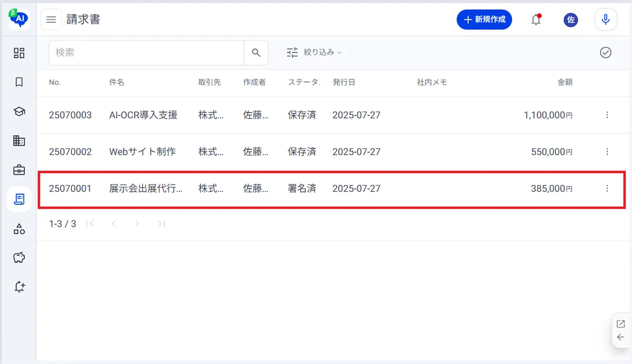Go to the last page of results
The height and width of the screenshot is (364, 632).
point(161,224)
